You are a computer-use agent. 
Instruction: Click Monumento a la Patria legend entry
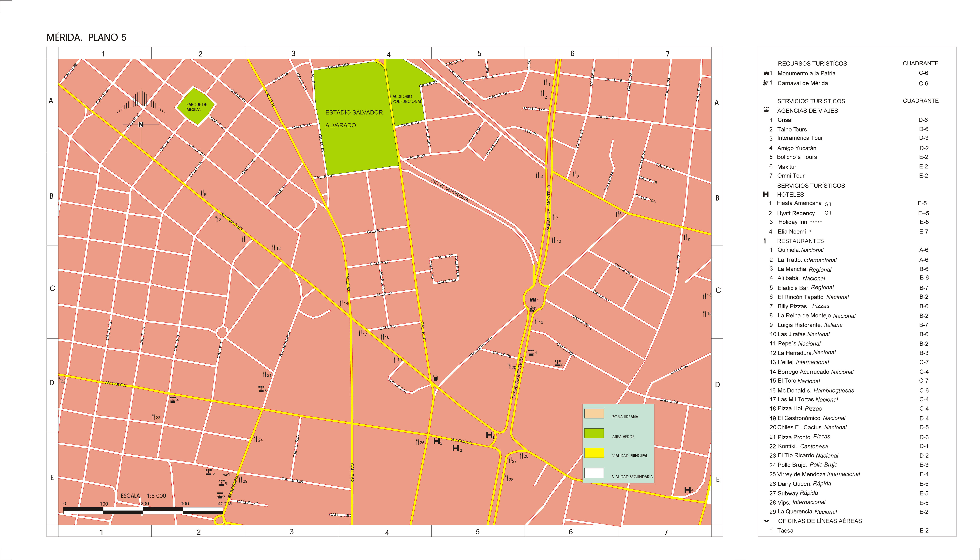pyautogui.click(x=806, y=73)
